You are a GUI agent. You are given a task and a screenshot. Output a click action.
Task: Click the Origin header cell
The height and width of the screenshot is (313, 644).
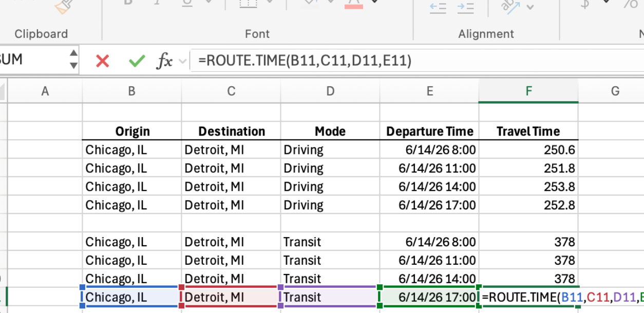132,131
